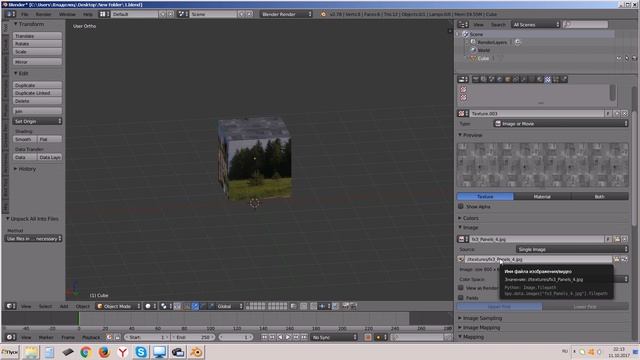Screen dimensions: 640x360
Task: Toggle Cube visibility eye in outliner
Action: 619,58
